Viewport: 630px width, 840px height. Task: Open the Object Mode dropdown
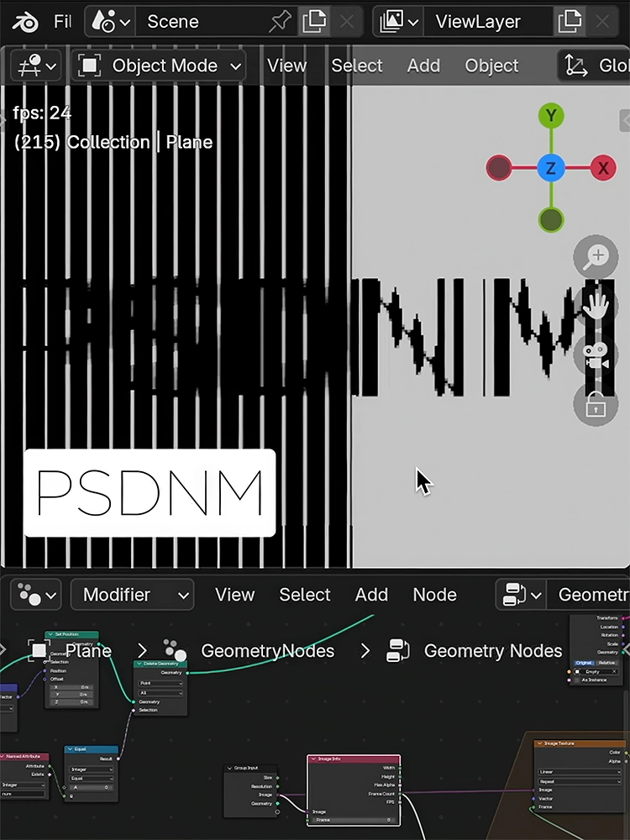coord(159,66)
